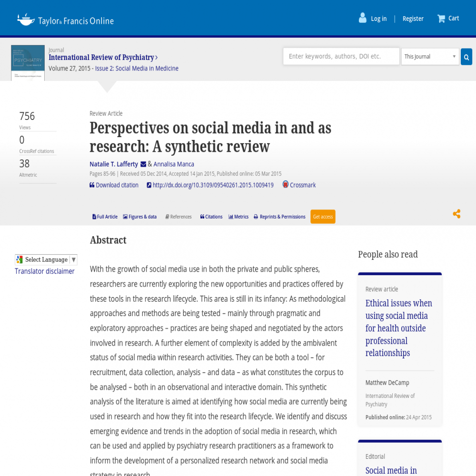Viewport: 476px width, 476px height.
Task: Click the Taylor & Francis Online logo
Action: pyautogui.click(x=65, y=20)
